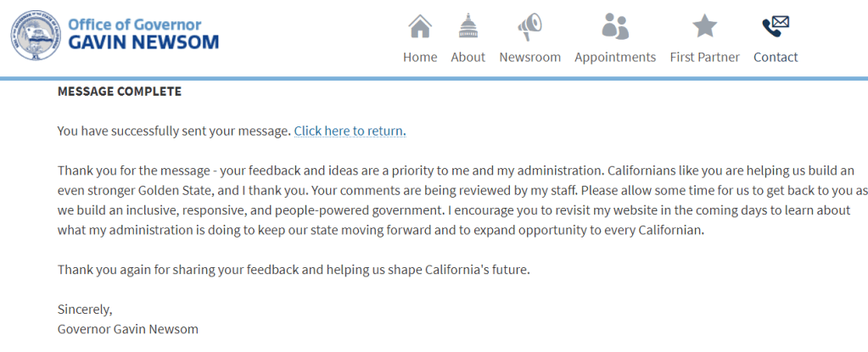Click the "Governor Gavin Newsom" signature line
This screenshot has height=352, width=868.
127,329
